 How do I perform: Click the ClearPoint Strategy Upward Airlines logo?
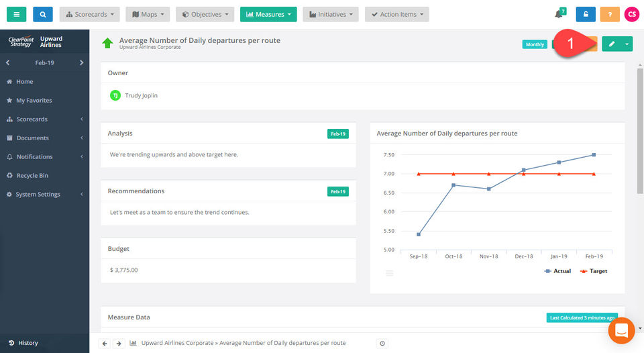tap(36, 42)
